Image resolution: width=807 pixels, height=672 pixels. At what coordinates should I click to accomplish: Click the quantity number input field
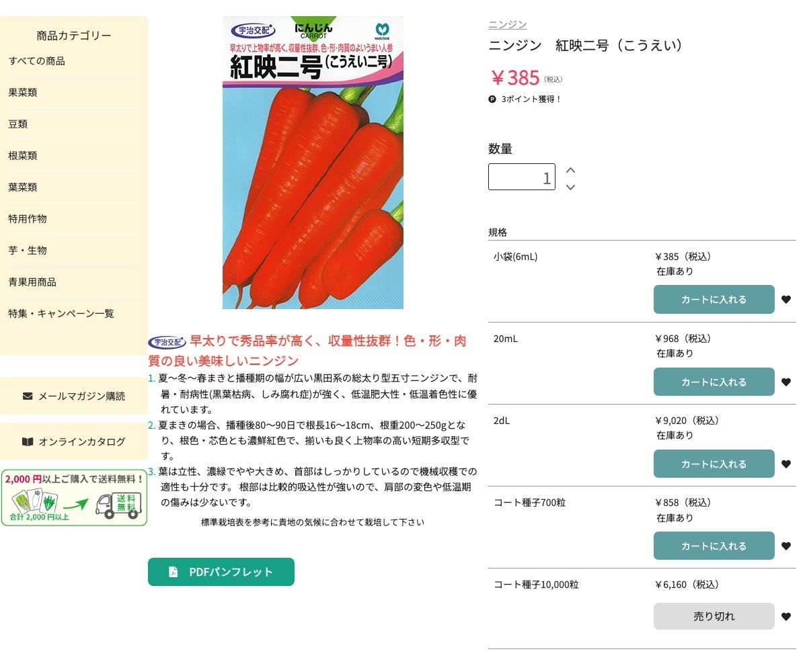pyautogui.click(x=521, y=177)
